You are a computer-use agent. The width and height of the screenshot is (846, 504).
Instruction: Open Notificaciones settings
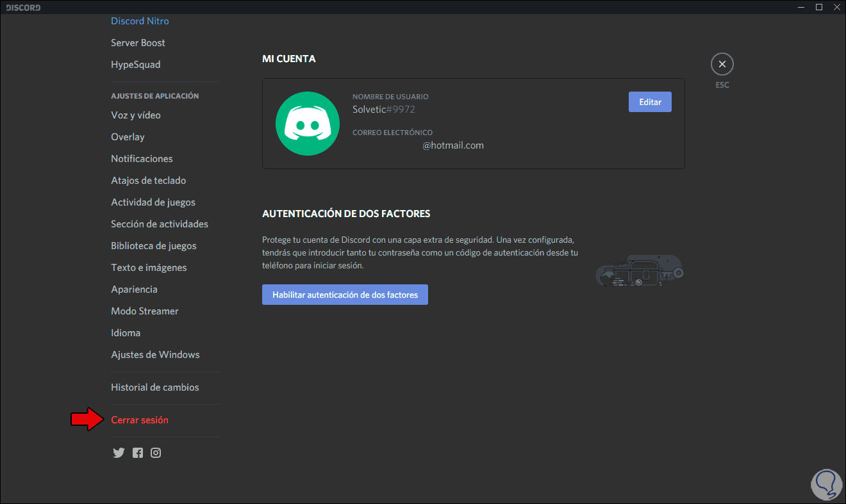142,158
